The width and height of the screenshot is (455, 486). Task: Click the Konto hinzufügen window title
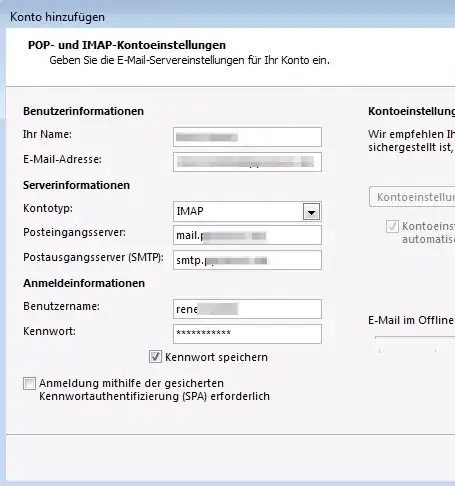[x=57, y=17]
